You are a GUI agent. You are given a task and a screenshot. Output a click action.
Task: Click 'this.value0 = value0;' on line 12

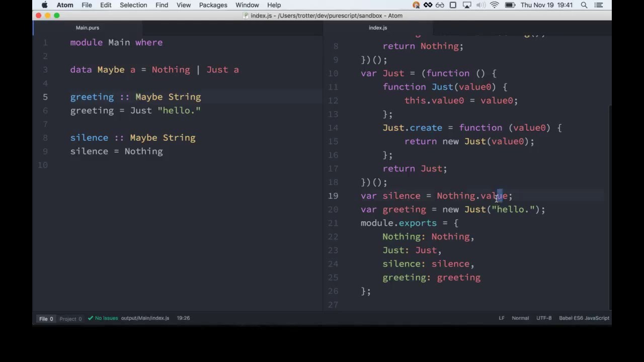(x=461, y=101)
